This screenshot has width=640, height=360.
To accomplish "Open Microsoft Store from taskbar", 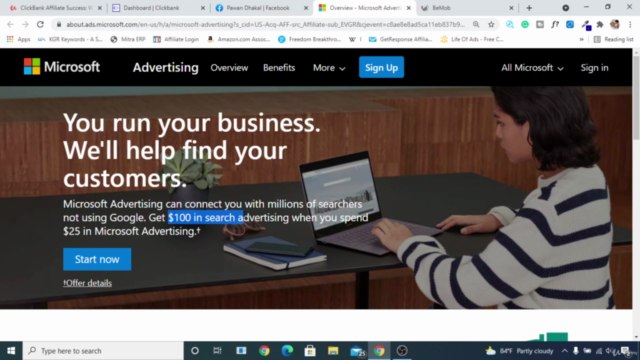I will tap(310, 351).
